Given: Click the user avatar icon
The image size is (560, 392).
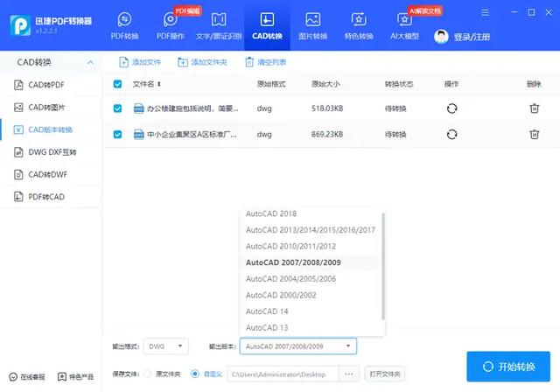Looking at the screenshot, I should tap(441, 37).
